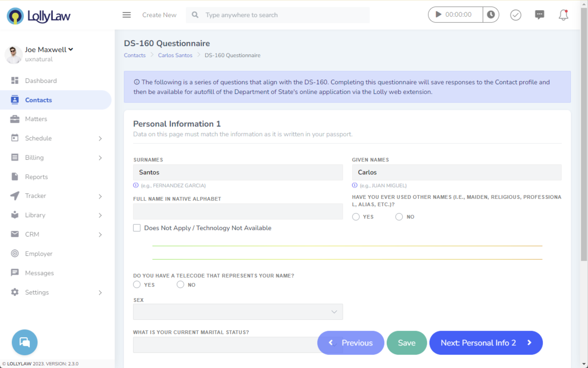Go to the Tracker section
Image resolution: width=588 pixels, height=368 pixels.
(x=36, y=195)
